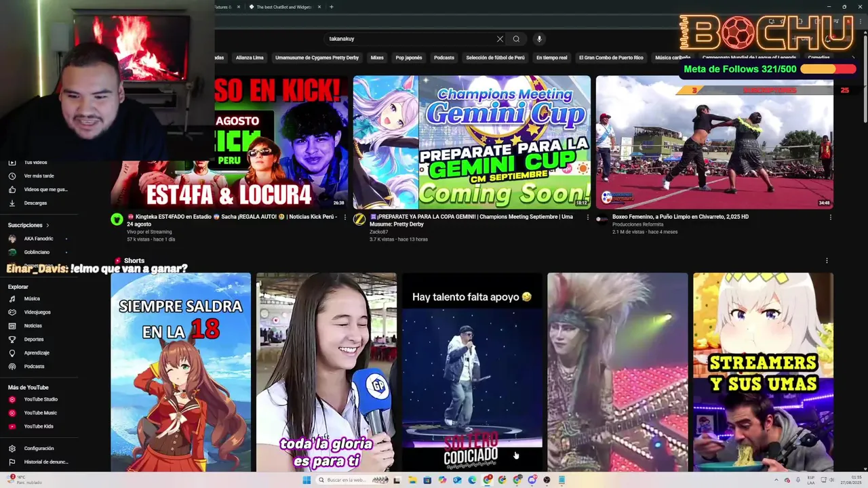Select the Pop japonés filter chip

pyautogui.click(x=409, y=58)
